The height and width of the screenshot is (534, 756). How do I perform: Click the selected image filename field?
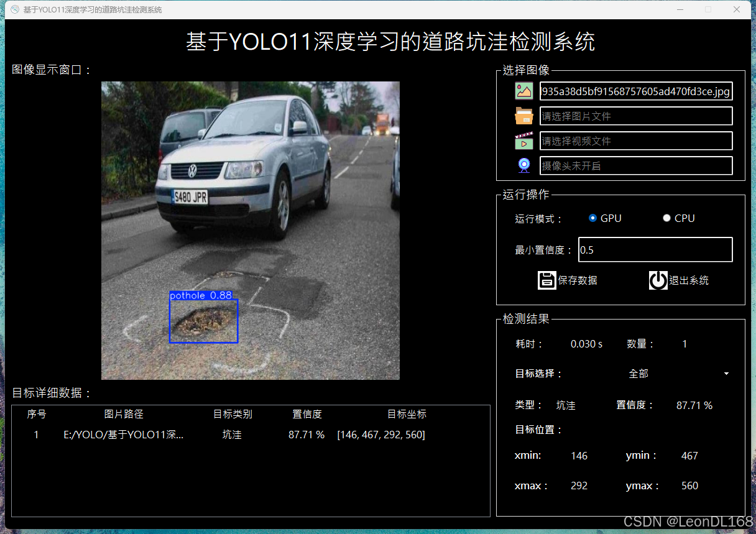pos(636,91)
